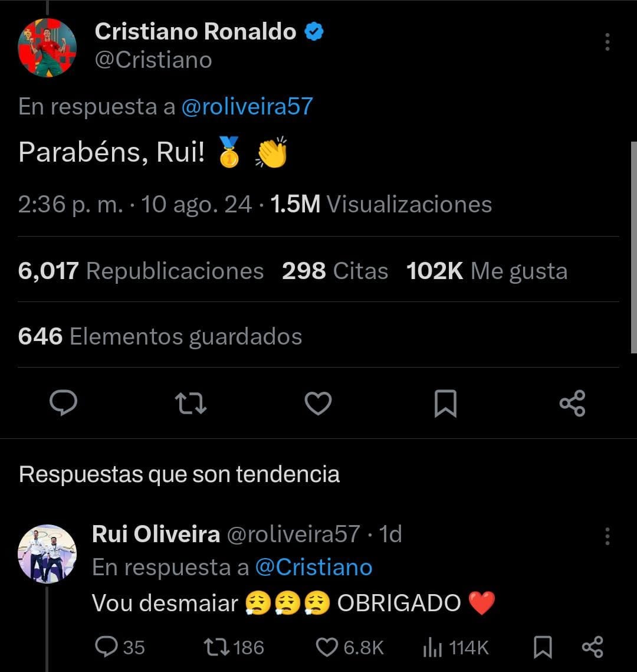Open more options for Cristiano's tweet
The image size is (637, 672).
[x=607, y=42]
